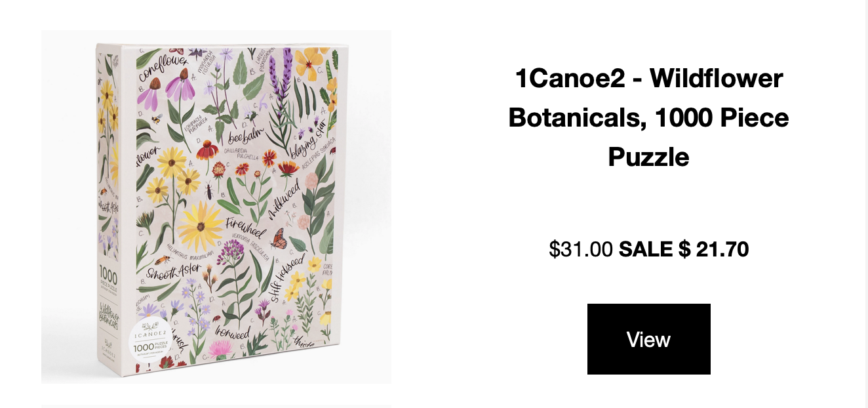Image resolution: width=868 pixels, height=408 pixels.
Task: Click the black View button
Action: (x=648, y=339)
